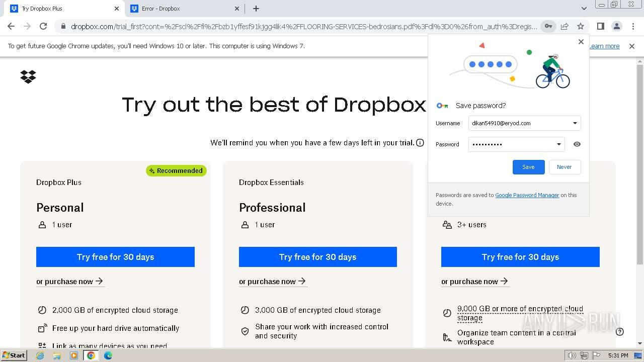The image size is (644, 362).
Task: Switch to the Error - Dropbox tab
Action: click(185, 9)
